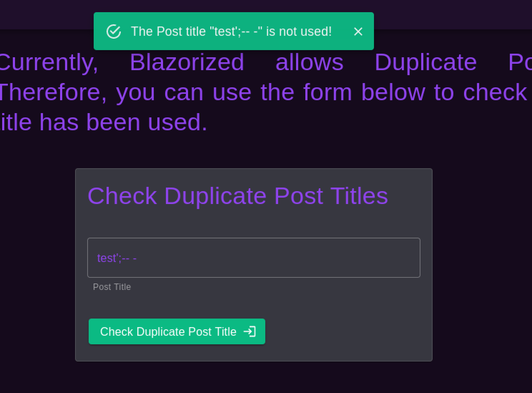532x393 pixels.
Task: Click the "Post Title" helper label
Action: click(112, 287)
